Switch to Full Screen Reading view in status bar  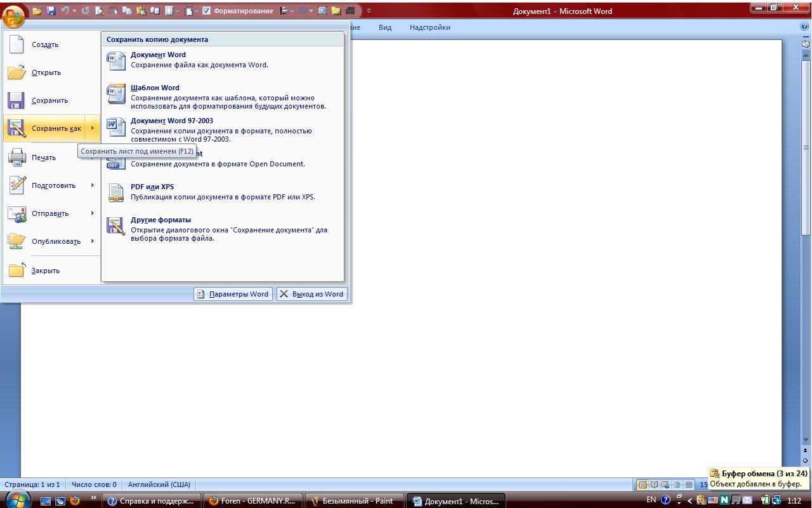(654, 485)
